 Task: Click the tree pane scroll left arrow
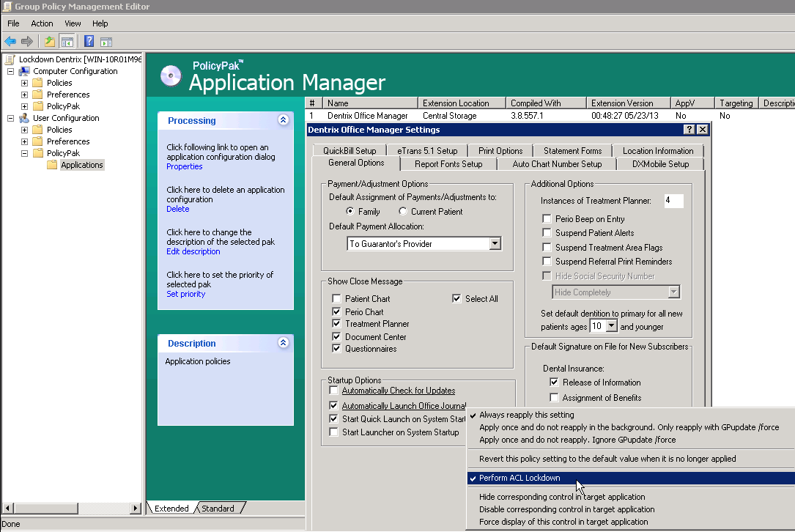[x=7, y=508]
